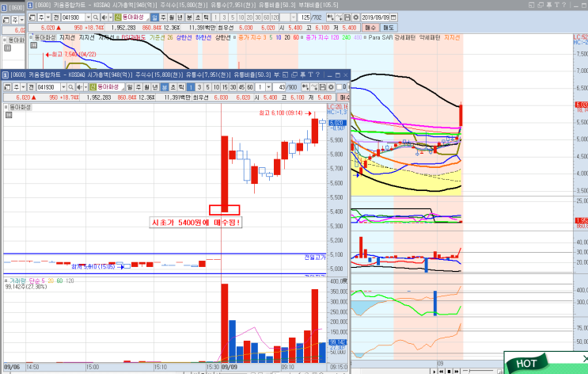This screenshot has height=374, width=588.
Task: Click 매도 sell button in back window
Action: (x=388, y=28)
